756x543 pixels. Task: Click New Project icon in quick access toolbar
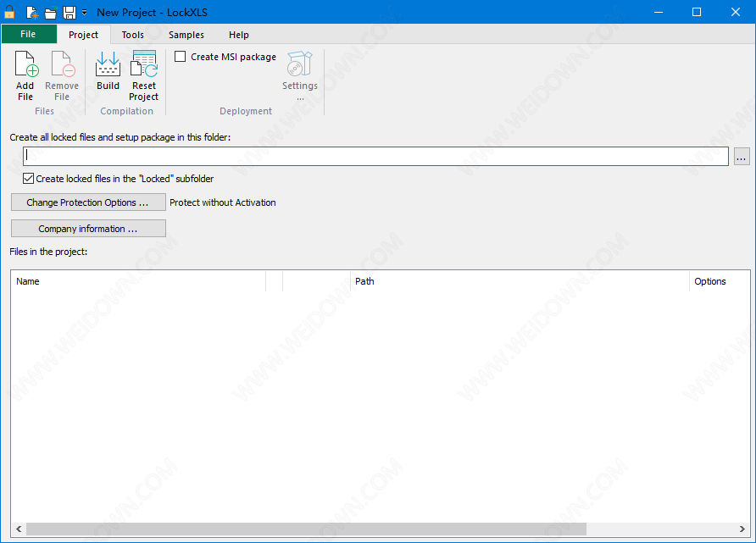pyautogui.click(x=32, y=12)
